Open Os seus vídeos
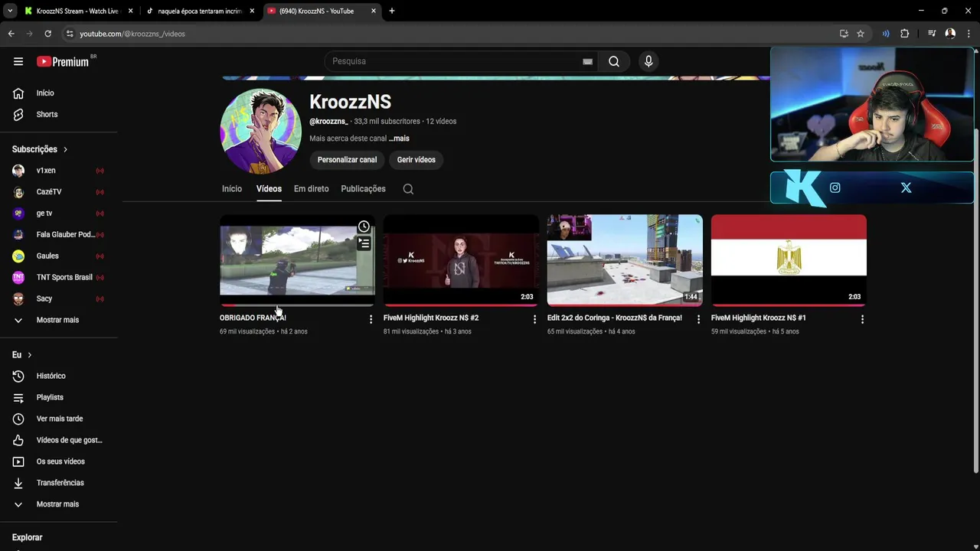 point(59,461)
